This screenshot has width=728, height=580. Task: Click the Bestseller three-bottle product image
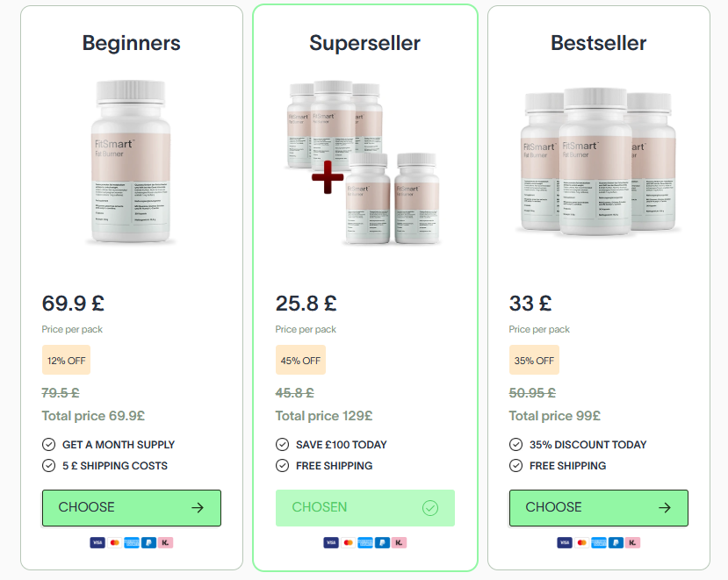599,161
